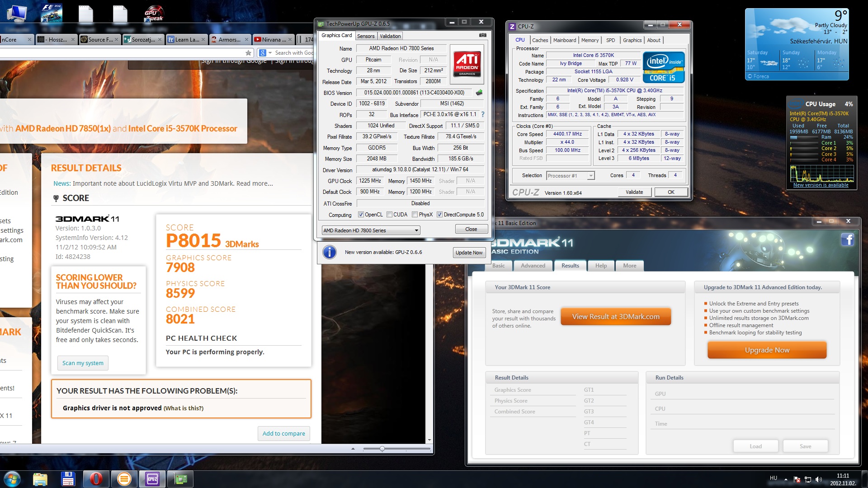The image size is (868, 488).
Task: Open the 'What is this?' link
Action: click(x=184, y=408)
